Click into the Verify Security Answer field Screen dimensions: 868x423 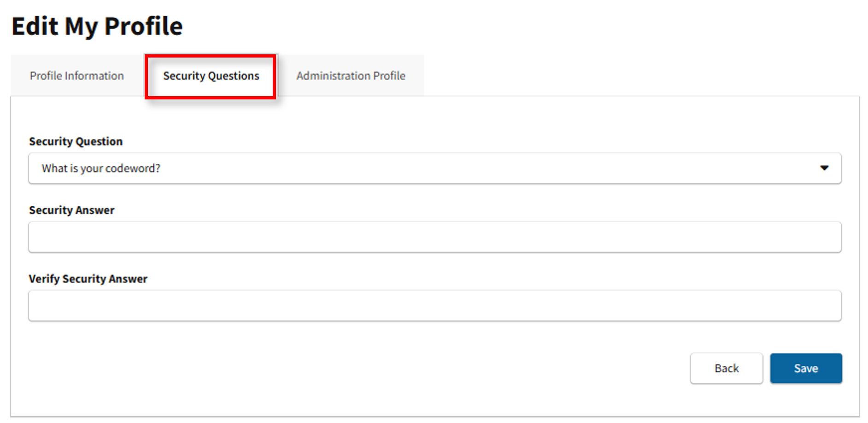click(x=434, y=306)
